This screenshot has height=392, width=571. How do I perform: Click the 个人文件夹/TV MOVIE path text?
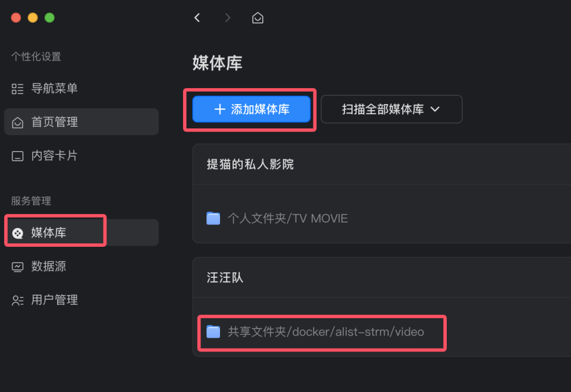tap(287, 218)
